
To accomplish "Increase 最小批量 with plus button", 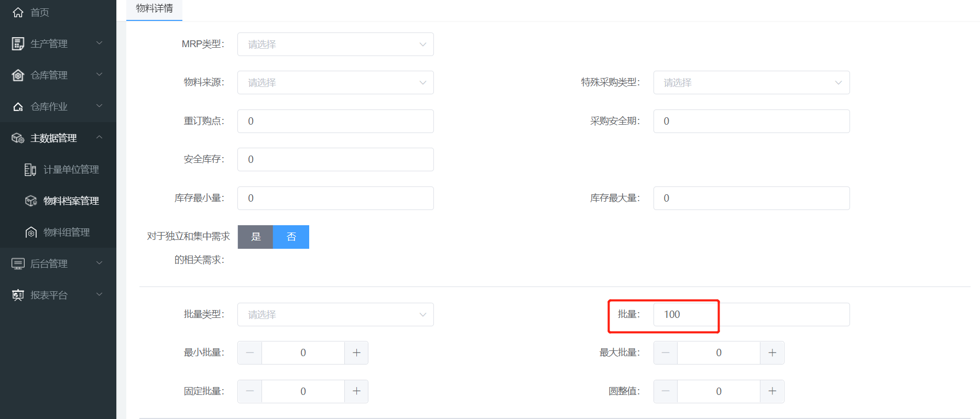I will 356,353.
